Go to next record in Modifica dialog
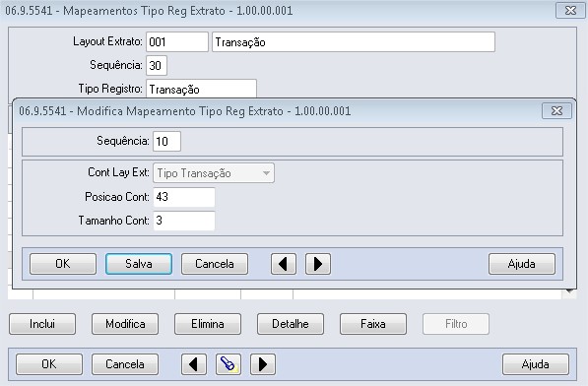588x386 pixels. tap(317, 264)
